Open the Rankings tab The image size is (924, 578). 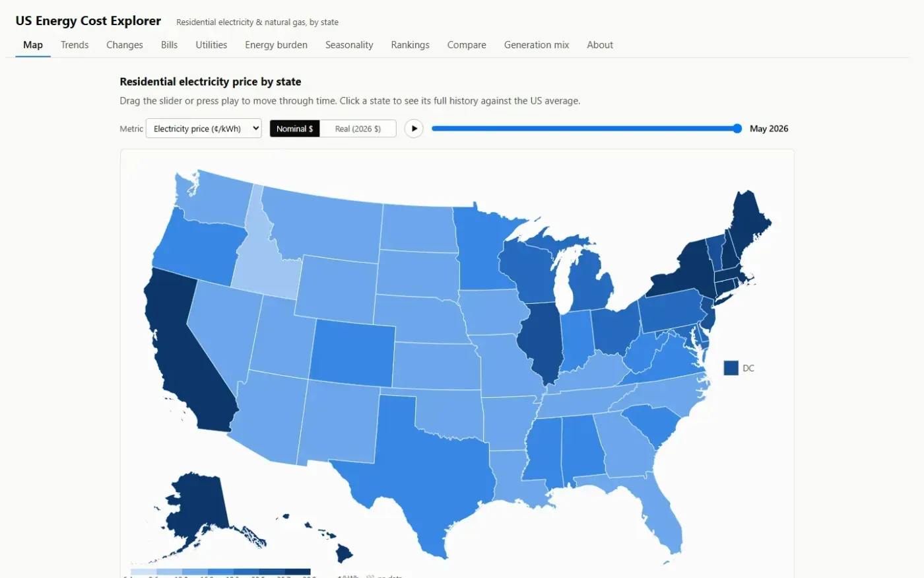(410, 45)
